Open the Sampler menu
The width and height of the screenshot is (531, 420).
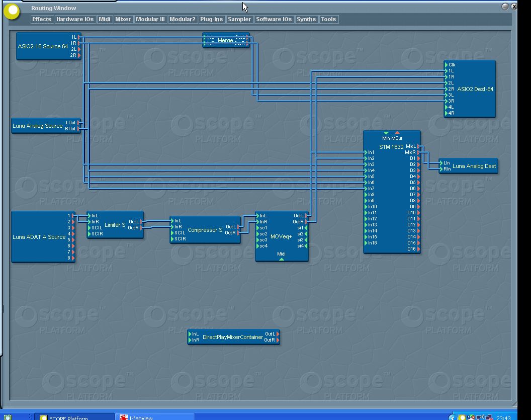tap(239, 19)
